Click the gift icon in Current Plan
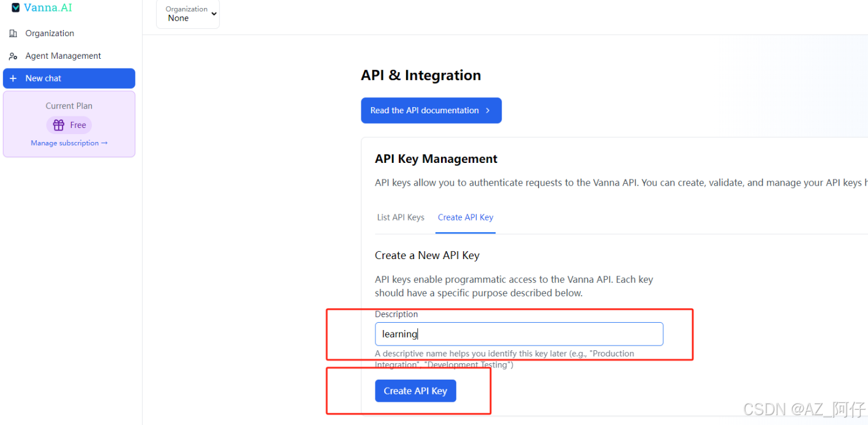The image size is (868, 425). tap(59, 125)
